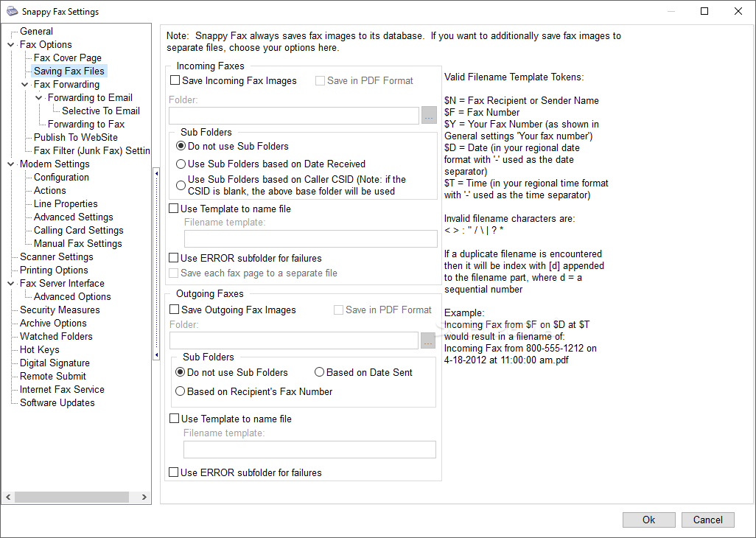This screenshot has height=538, width=756.
Task: Go to Scanner Settings
Action: [57, 257]
